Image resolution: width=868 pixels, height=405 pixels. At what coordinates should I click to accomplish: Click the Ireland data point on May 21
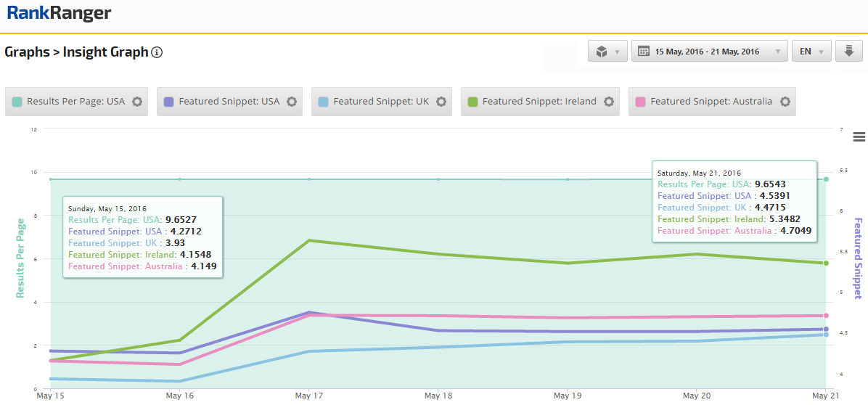click(826, 263)
